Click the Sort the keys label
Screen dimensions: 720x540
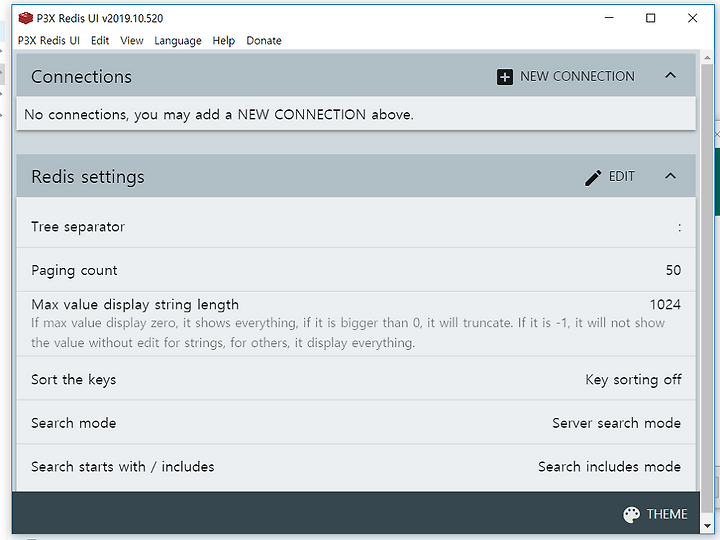click(73, 380)
